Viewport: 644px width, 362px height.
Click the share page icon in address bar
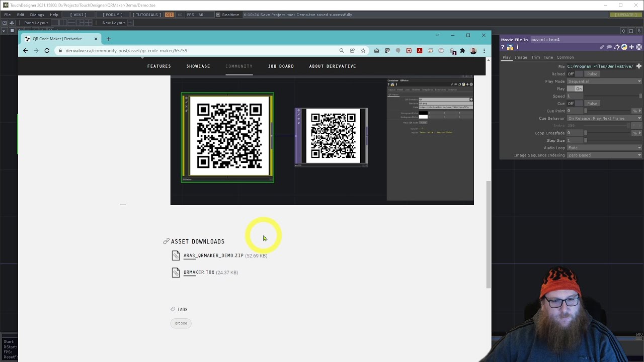click(352, 51)
